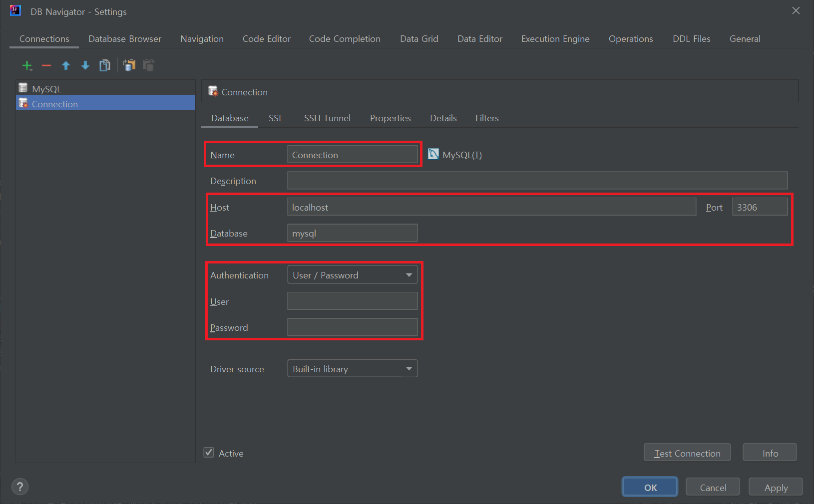This screenshot has width=814, height=504.
Task: Open the SSL sub-tab
Action: tap(276, 118)
